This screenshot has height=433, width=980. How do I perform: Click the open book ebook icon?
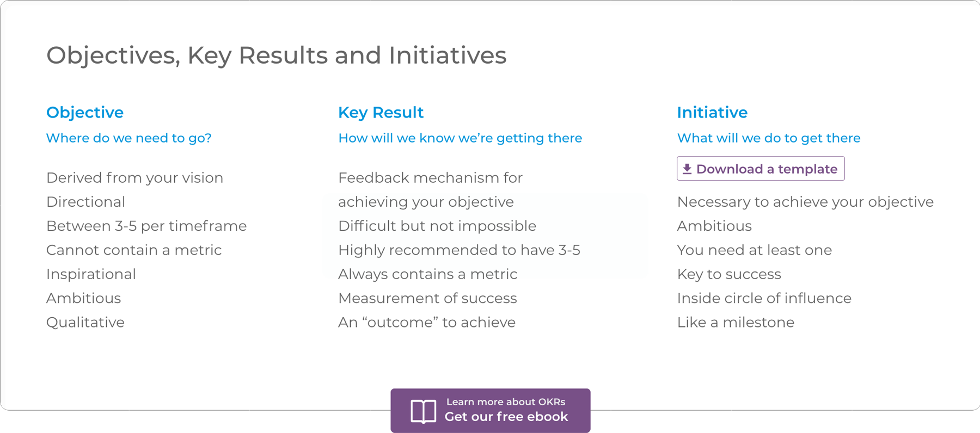point(423,411)
